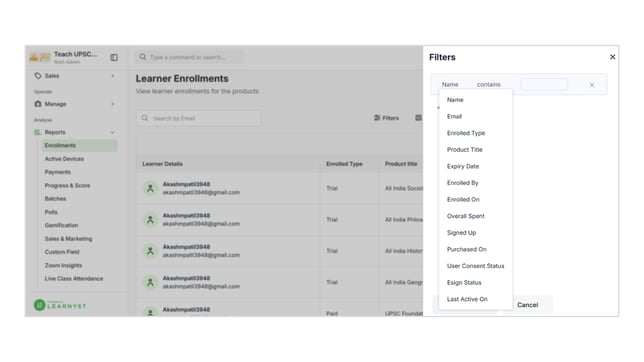The height and width of the screenshot is (362, 644).
Task: Open Polls report
Action: pyautogui.click(x=51, y=212)
